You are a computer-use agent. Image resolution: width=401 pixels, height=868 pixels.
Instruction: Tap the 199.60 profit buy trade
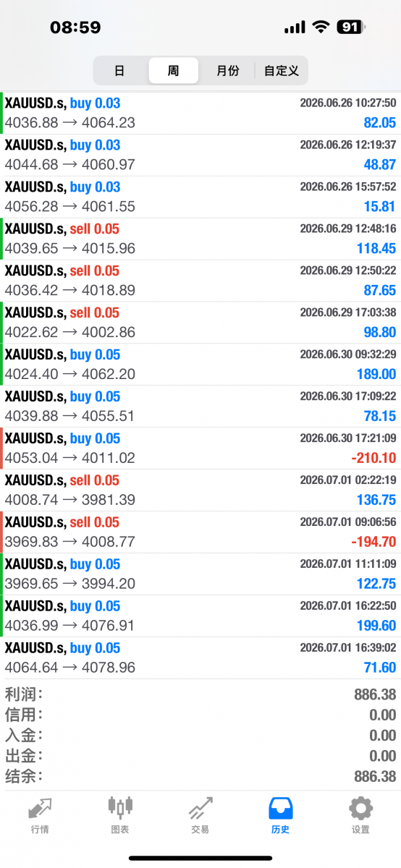pyautogui.click(x=200, y=616)
